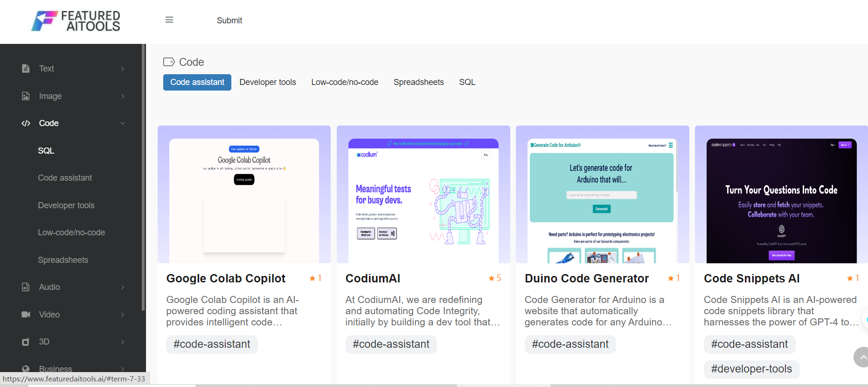Click the star rating on Code Snippets AI

pos(853,278)
